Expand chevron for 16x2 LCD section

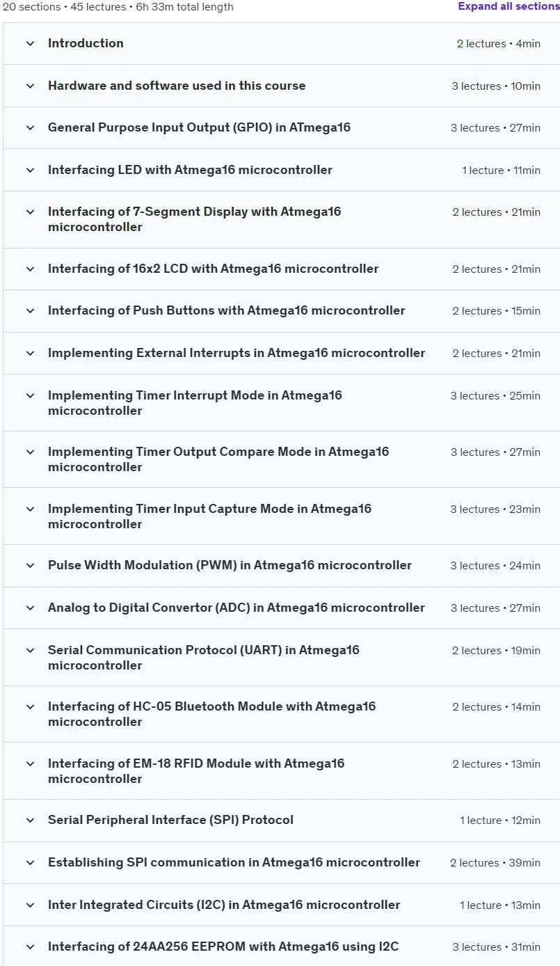[30, 269]
